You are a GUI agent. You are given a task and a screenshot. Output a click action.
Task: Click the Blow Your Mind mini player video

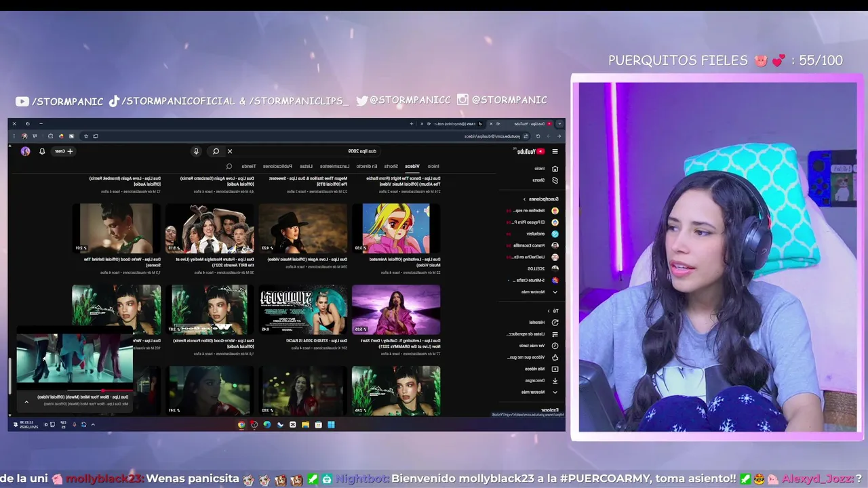coord(75,359)
